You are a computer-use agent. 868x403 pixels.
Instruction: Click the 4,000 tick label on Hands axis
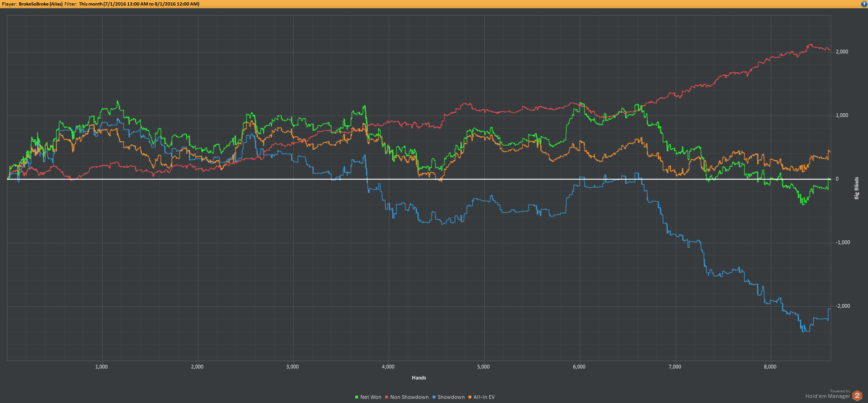[388, 367]
